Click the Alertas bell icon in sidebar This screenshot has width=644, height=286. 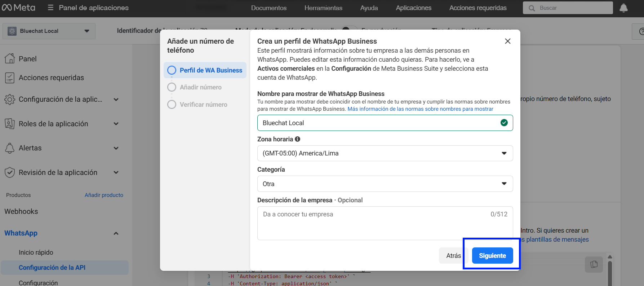pos(10,148)
